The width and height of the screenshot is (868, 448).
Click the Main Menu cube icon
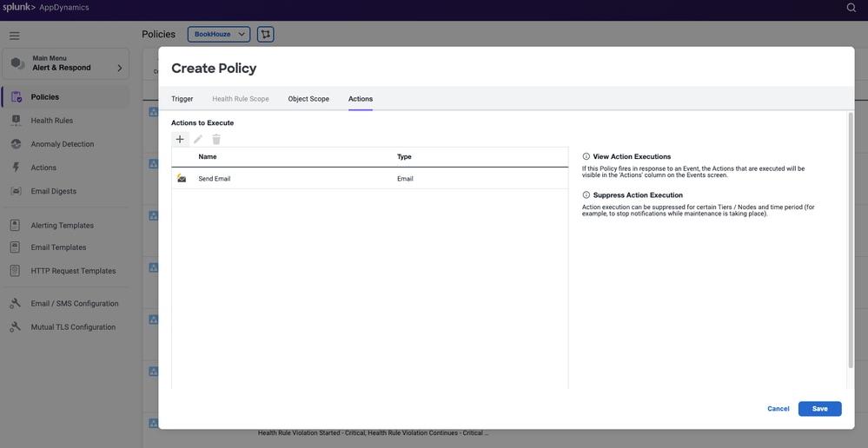click(17, 63)
